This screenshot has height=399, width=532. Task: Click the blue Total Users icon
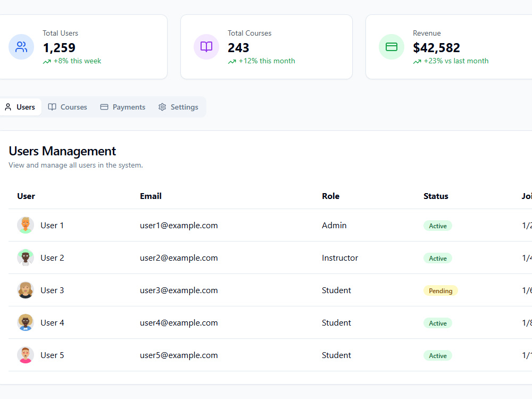point(21,47)
